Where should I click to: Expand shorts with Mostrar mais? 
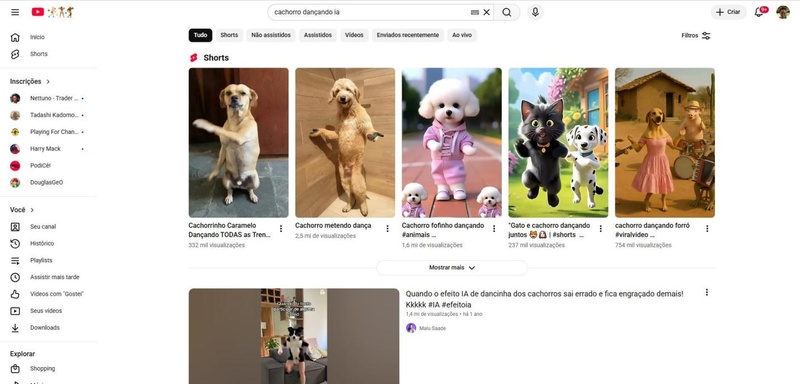pyautogui.click(x=452, y=268)
